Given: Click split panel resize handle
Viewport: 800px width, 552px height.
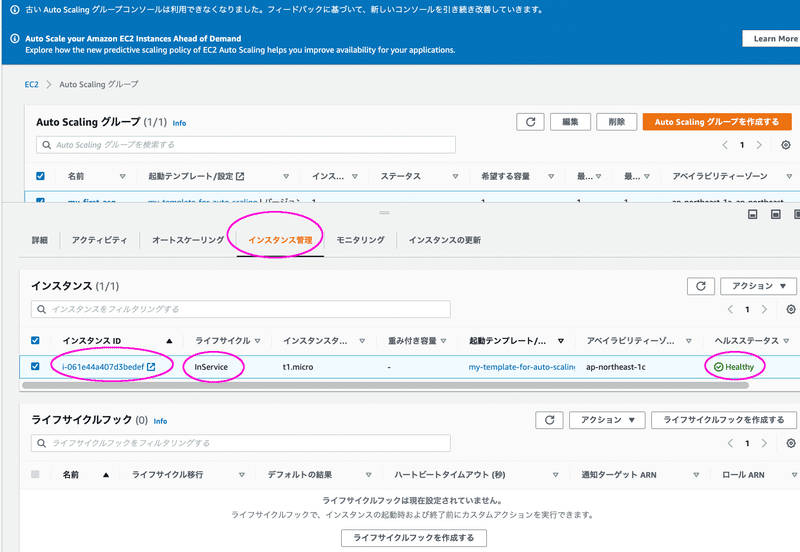Looking at the screenshot, I should 385,212.
